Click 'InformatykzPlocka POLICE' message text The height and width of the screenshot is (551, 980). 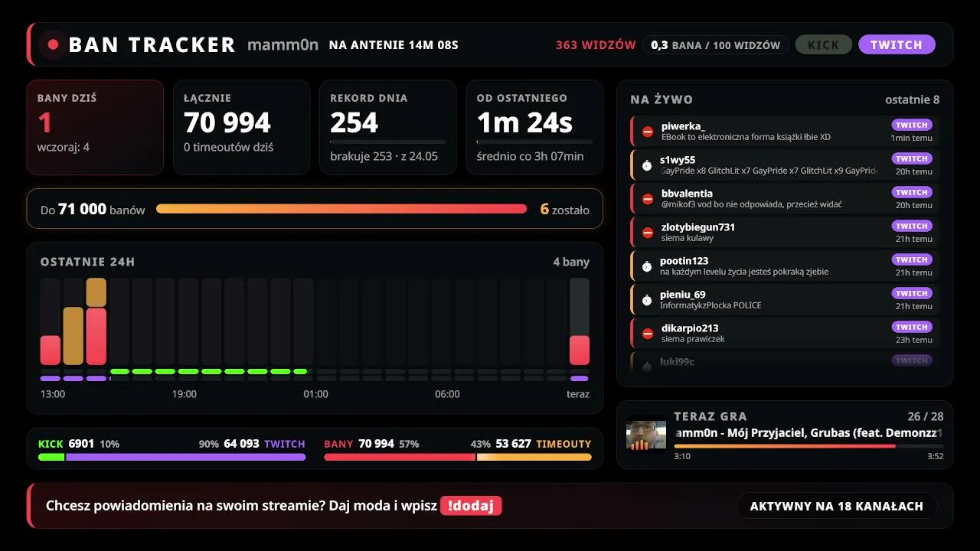click(710, 305)
